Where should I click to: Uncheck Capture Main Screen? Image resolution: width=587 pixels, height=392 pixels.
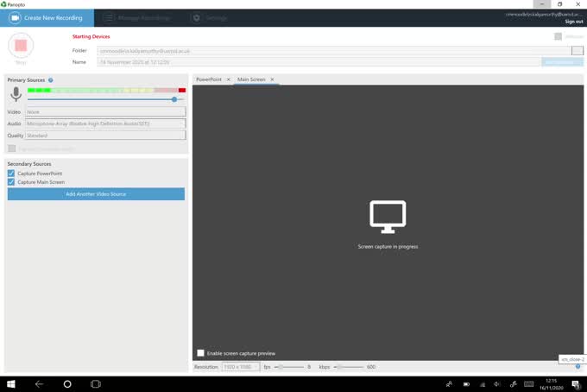pos(11,182)
